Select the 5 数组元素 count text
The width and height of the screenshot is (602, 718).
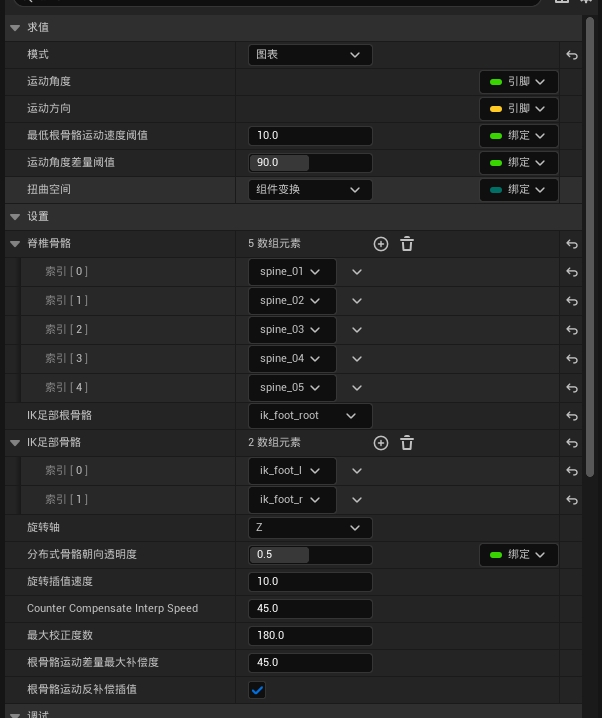[x=274, y=244]
